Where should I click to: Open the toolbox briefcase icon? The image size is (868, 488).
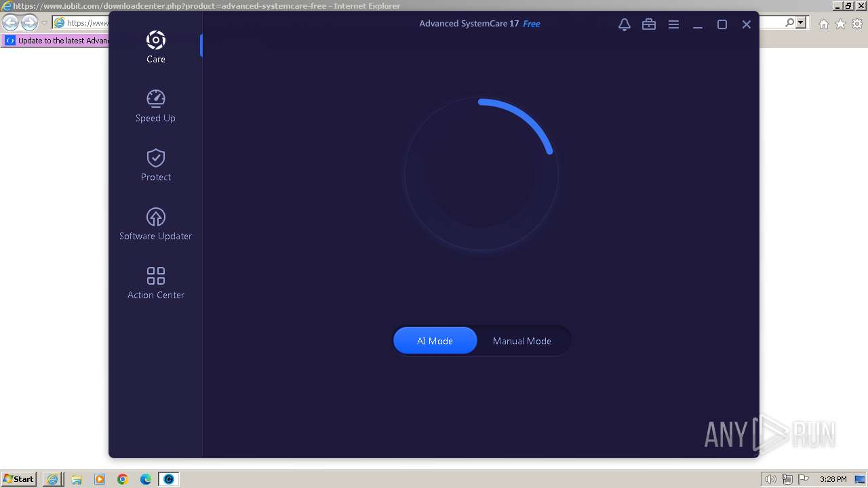(x=649, y=24)
